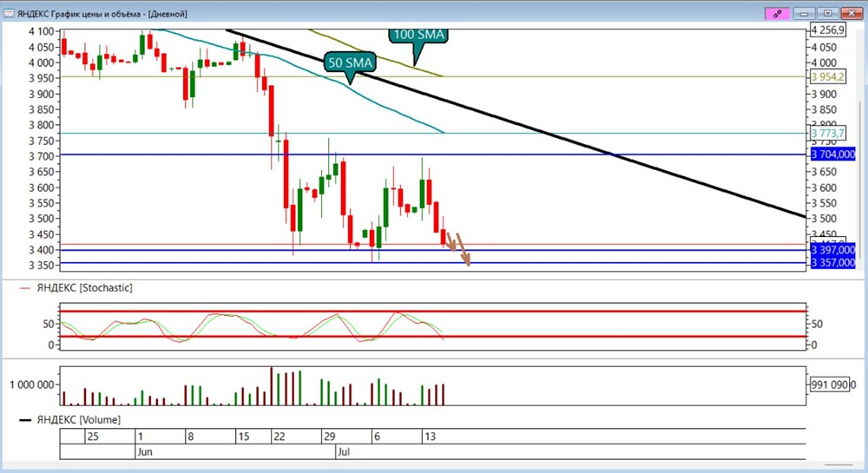The height and width of the screenshot is (473, 868).
Task: Click the first brown downward arrow annotation
Action: click(x=451, y=241)
